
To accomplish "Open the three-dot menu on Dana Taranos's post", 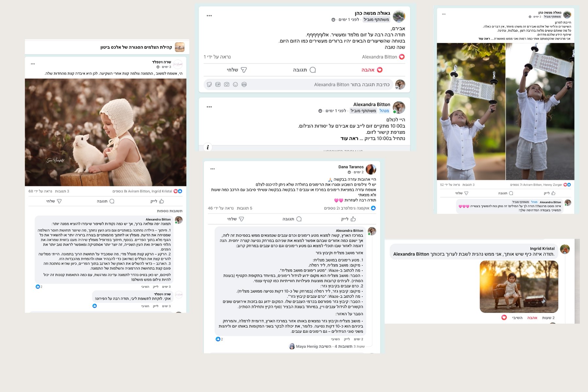I will point(213,169).
